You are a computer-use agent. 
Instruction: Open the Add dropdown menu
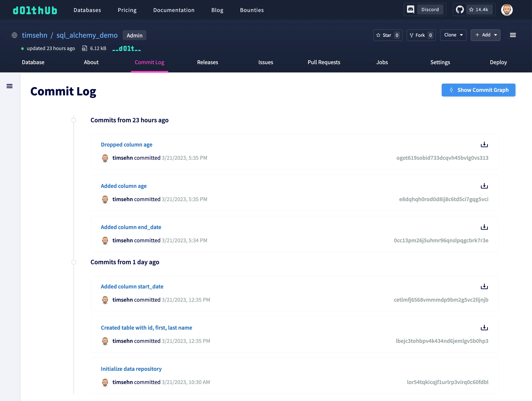click(485, 35)
